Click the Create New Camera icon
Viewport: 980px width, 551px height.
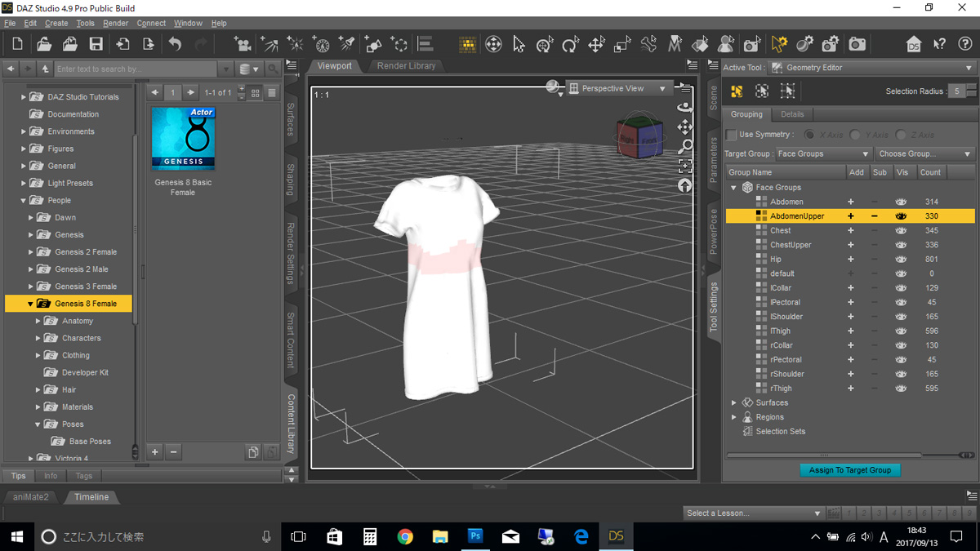point(243,44)
